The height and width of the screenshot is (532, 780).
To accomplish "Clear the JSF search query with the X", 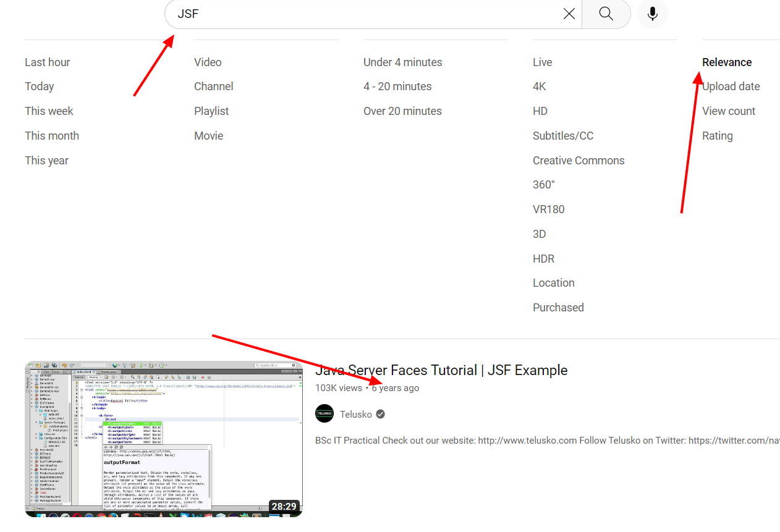I will (569, 14).
